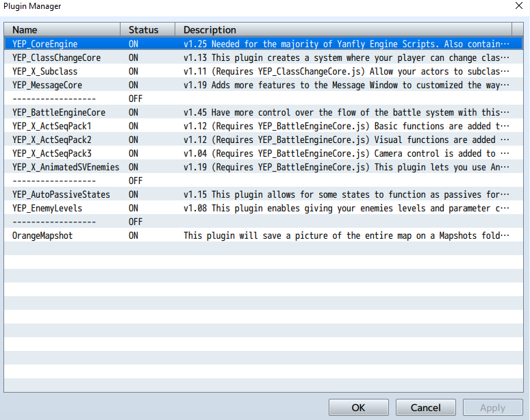The height and width of the screenshot is (420, 530).
Task: Click the OFF status below YEP_EnemyLevels
Action: point(136,222)
